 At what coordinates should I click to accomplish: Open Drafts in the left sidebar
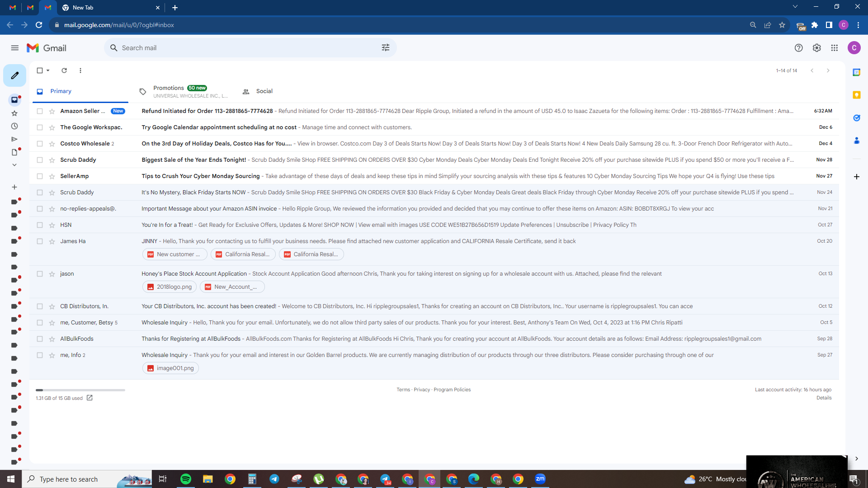14,152
